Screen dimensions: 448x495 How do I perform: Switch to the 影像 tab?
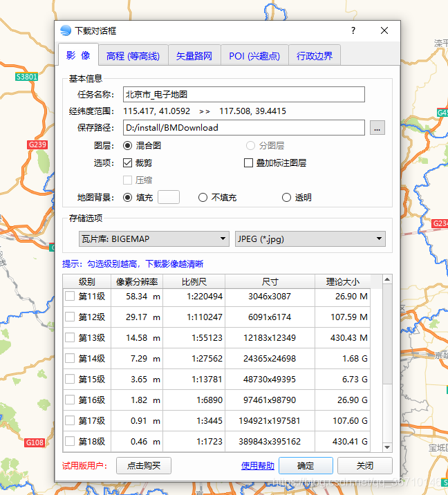point(78,55)
